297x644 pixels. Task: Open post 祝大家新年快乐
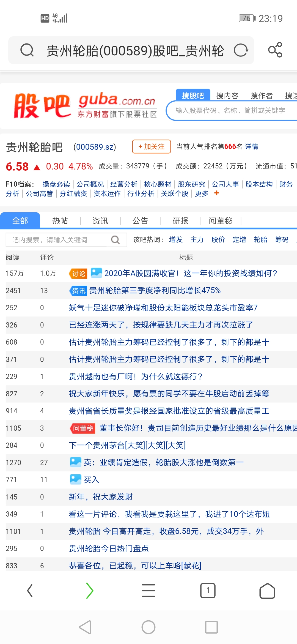coord(169,394)
